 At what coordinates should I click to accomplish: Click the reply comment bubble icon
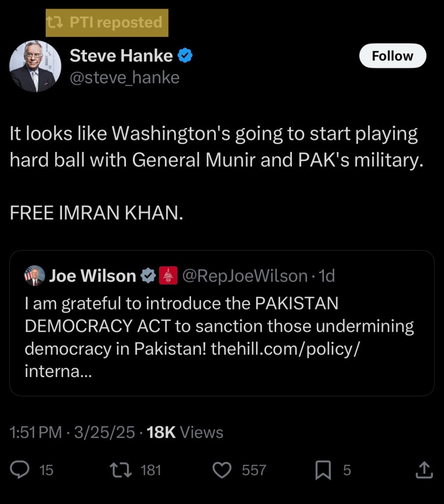[20, 471]
